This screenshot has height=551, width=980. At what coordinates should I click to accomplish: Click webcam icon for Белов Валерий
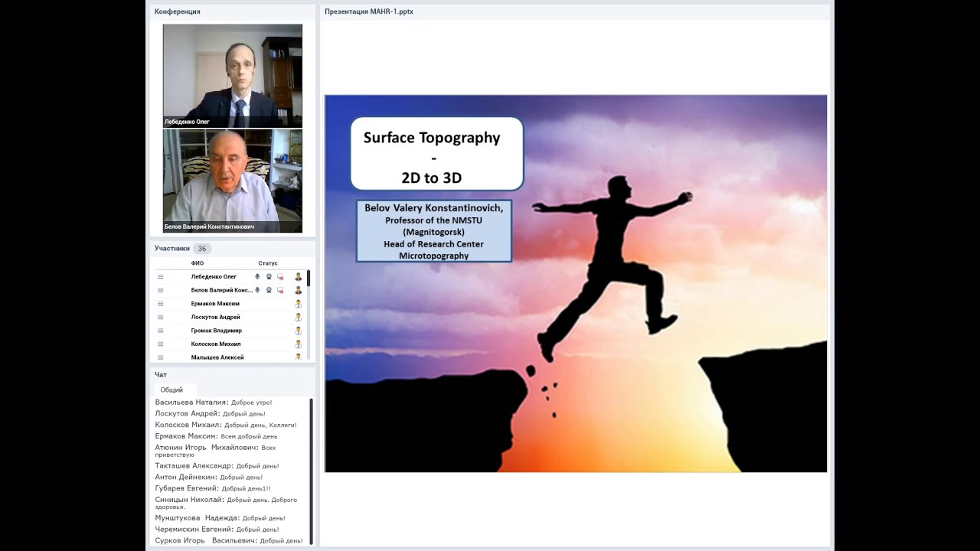(x=269, y=290)
